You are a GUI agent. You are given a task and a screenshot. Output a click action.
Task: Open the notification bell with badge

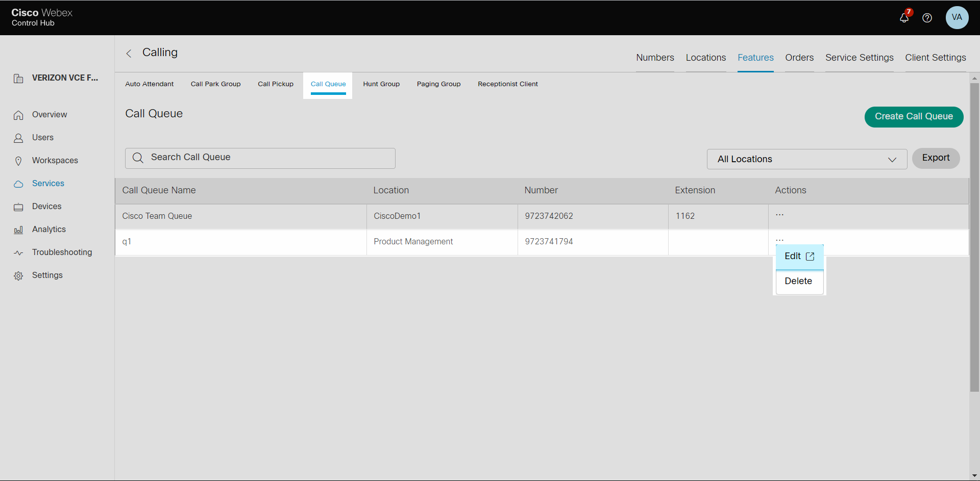tap(904, 18)
